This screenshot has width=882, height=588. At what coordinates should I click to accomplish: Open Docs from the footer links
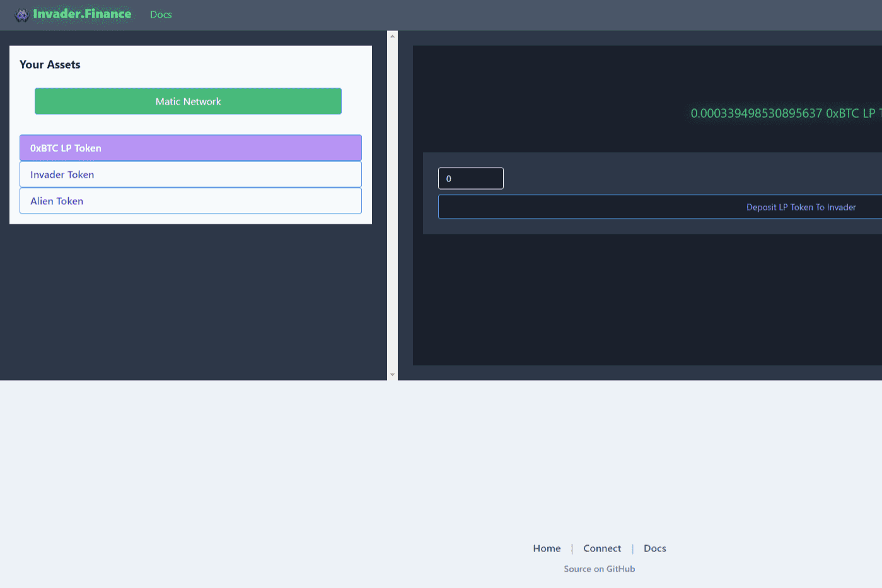pos(654,548)
